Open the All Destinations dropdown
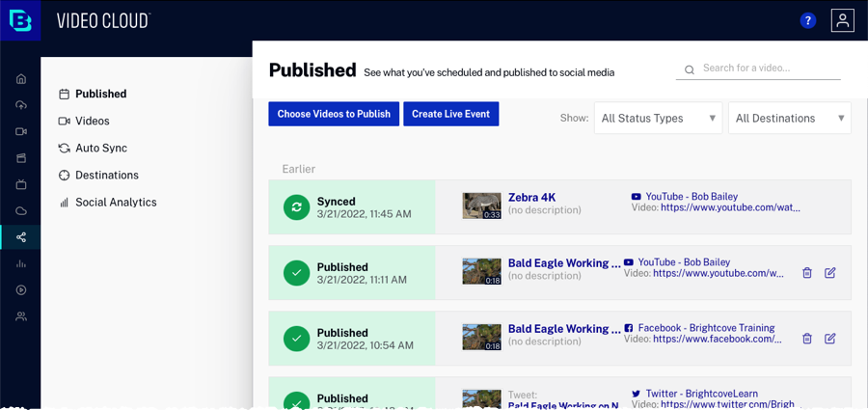This screenshot has width=868, height=410. [x=789, y=118]
